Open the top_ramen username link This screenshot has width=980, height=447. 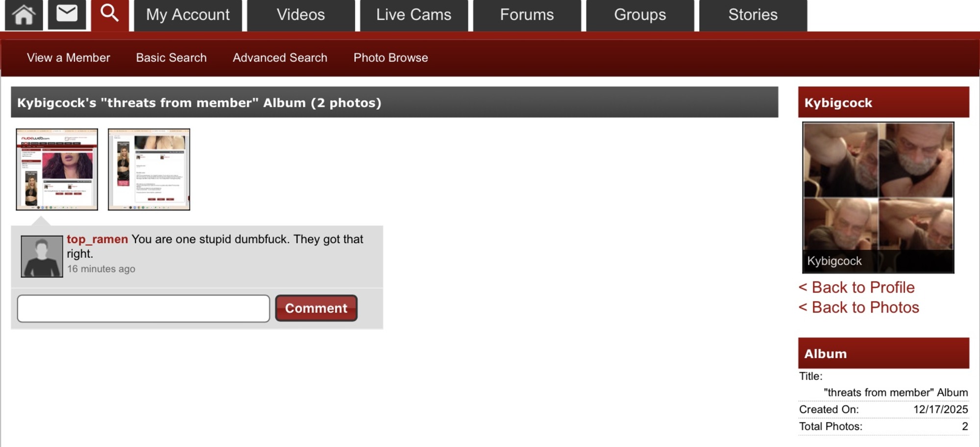pos(97,239)
